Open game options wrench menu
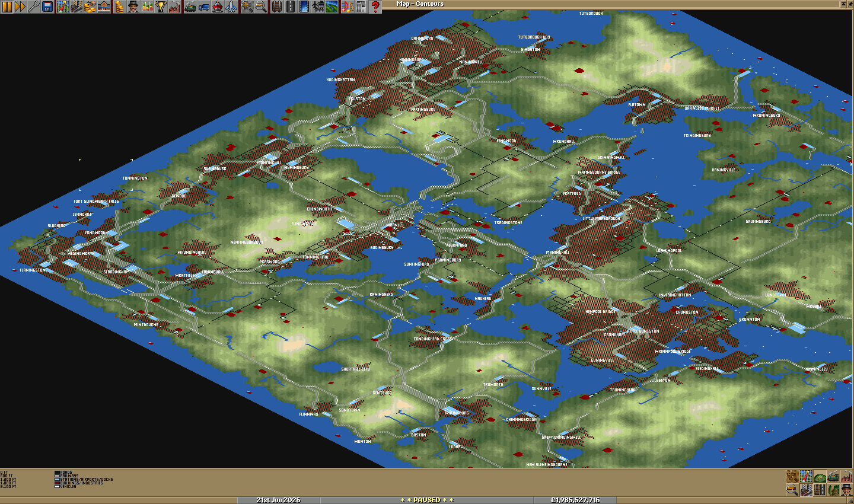This screenshot has height=504, width=854. pyautogui.click(x=33, y=7)
